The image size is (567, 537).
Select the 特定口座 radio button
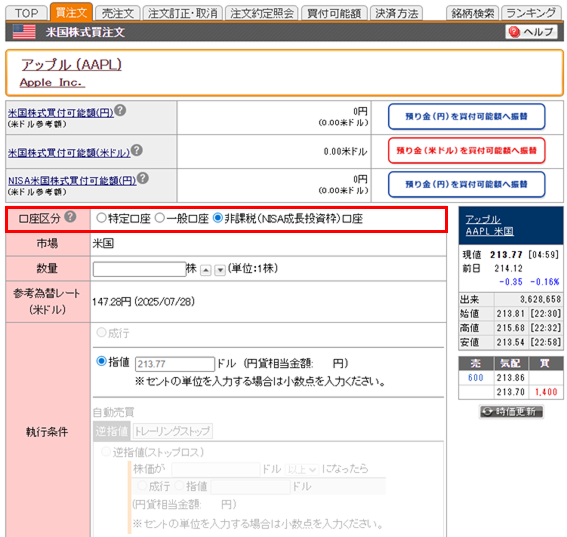click(x=101, y=218)
